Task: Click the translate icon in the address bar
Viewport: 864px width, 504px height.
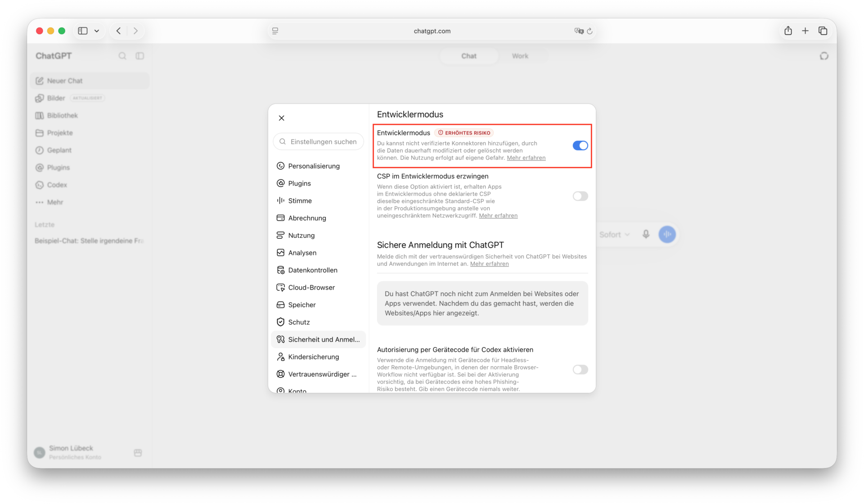Action: click(579, 31)
